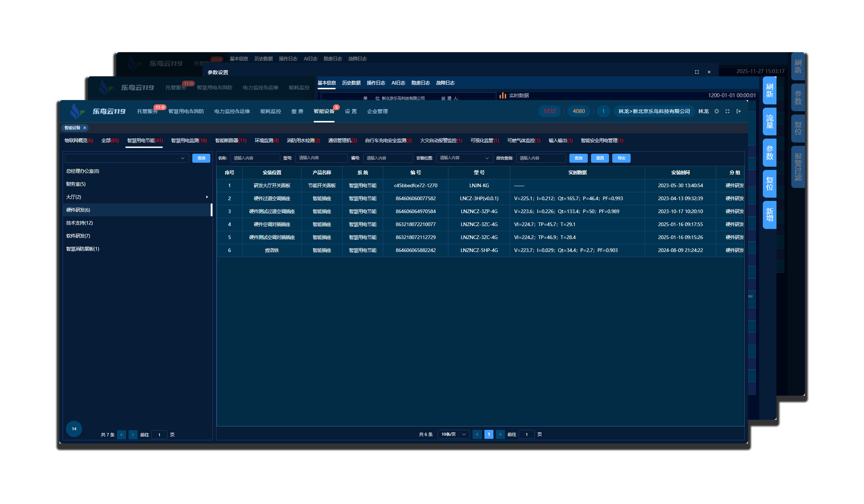Close the 智能设备 page tag
864x504 pixels.
[85, 128]
